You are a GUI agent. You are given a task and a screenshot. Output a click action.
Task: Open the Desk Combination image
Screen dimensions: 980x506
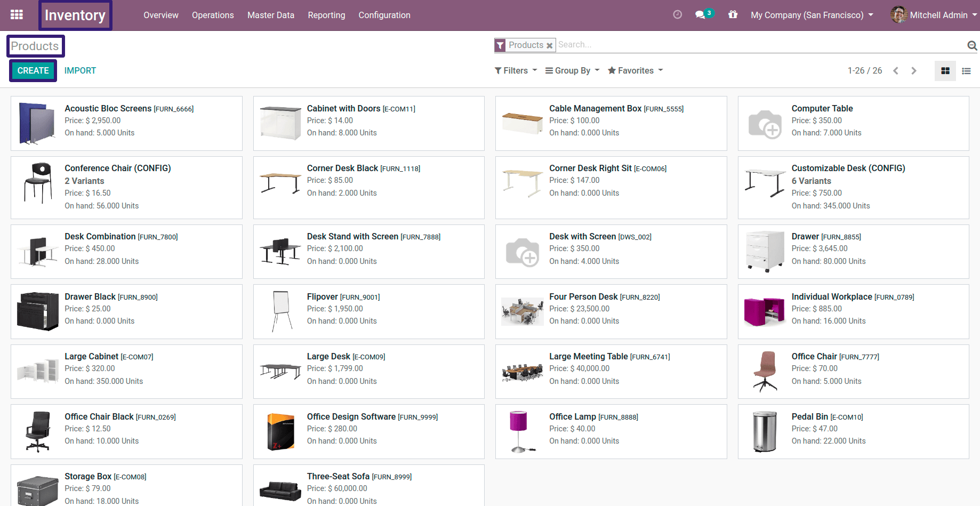(37, 252)
